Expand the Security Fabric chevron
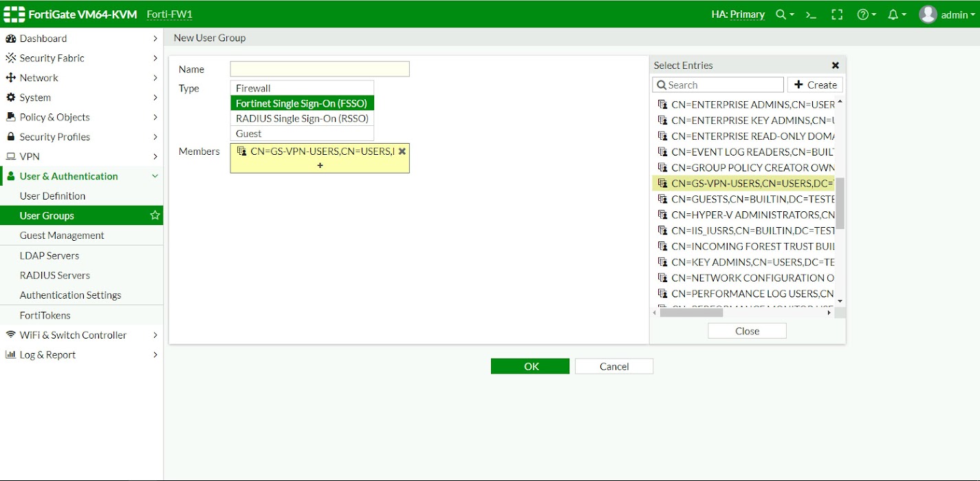The width and height of the screenshot is (980, 481). click(x=155, y=58)
